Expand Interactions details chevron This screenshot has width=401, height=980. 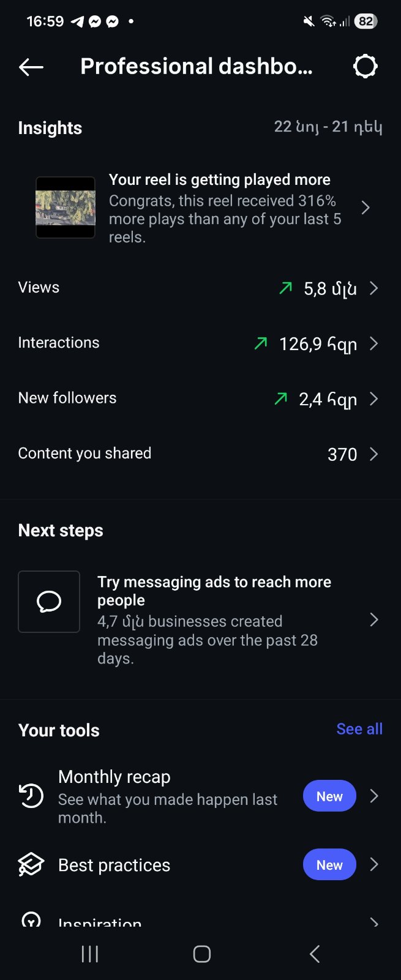[x=374, y=343]
